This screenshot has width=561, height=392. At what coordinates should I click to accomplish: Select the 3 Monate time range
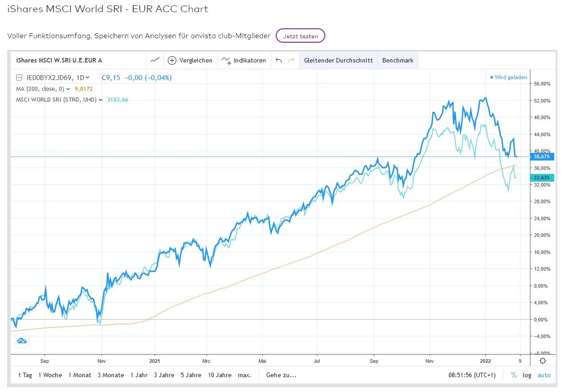point(111,375)
